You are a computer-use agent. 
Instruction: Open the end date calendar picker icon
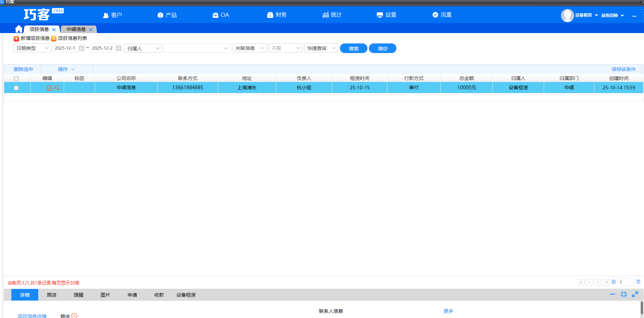point(118,48)
